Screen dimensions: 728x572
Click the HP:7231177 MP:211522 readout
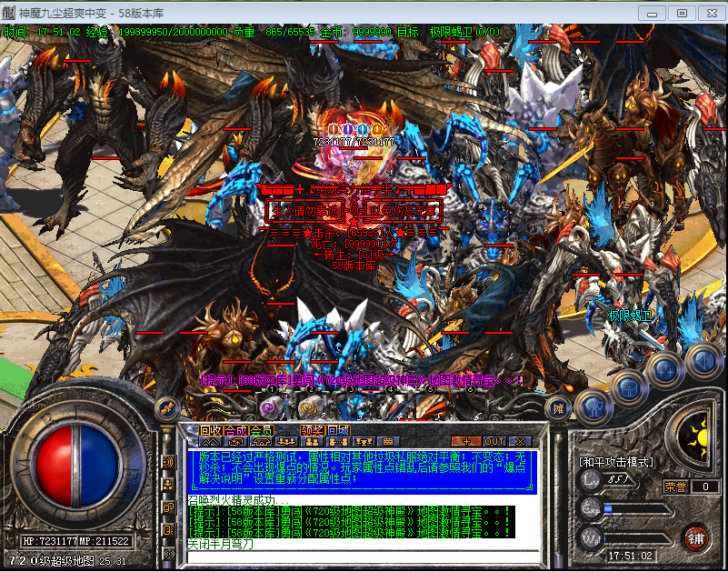click(77, 541)
